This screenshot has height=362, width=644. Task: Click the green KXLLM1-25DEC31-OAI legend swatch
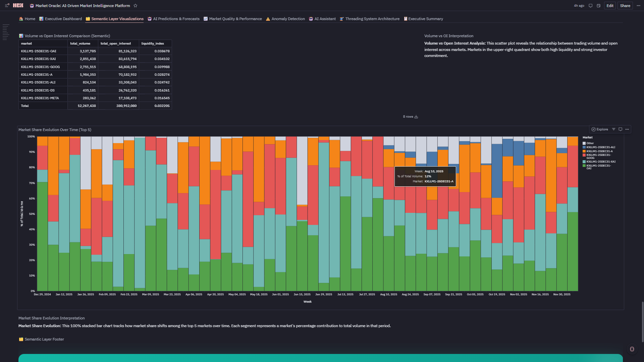(x=584, y=166)
